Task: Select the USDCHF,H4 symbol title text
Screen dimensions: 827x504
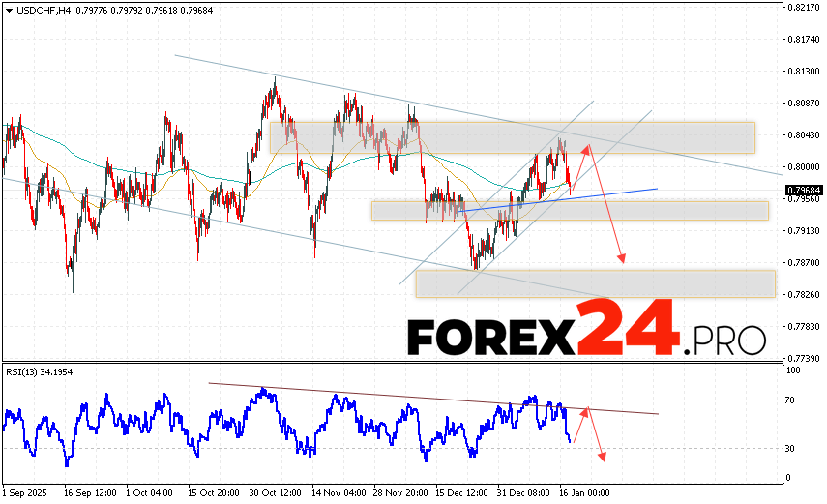Action: point(43,11)
